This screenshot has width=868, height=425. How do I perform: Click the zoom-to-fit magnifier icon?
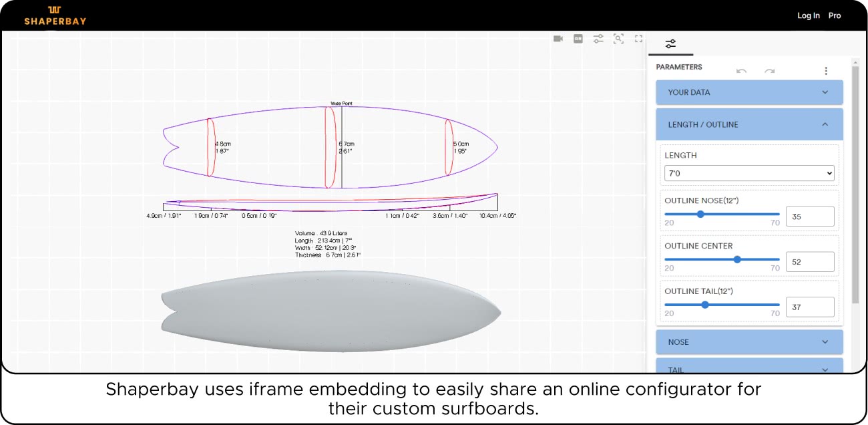618,39
